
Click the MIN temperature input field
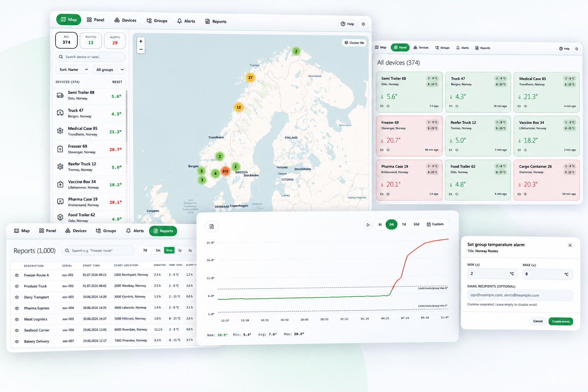pyautogui.click(x=493, y=274)
